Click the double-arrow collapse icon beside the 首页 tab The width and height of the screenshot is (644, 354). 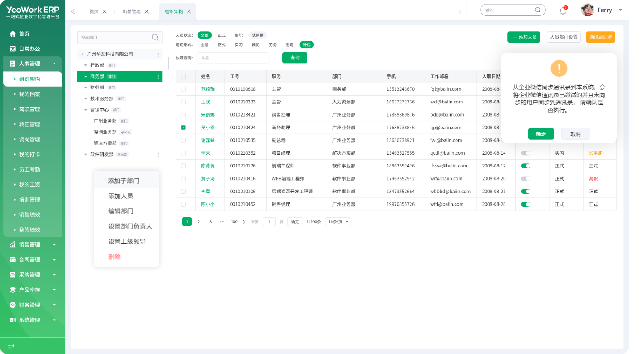pyautogui.click(x=73, y=11)
